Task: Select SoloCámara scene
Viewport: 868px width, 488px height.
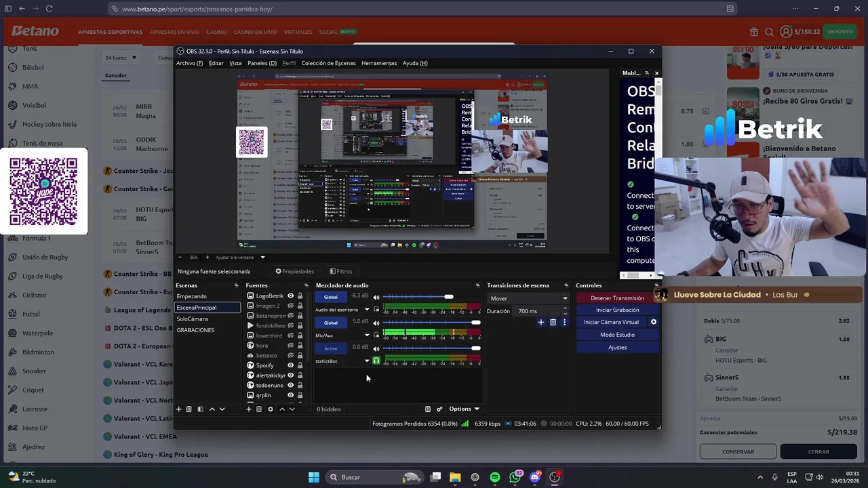Action: point(207,319)
